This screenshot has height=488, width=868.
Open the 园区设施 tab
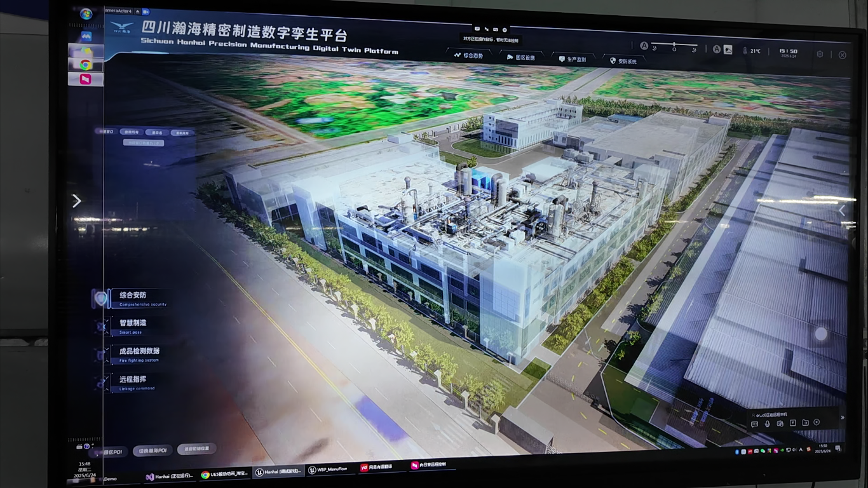520,57
